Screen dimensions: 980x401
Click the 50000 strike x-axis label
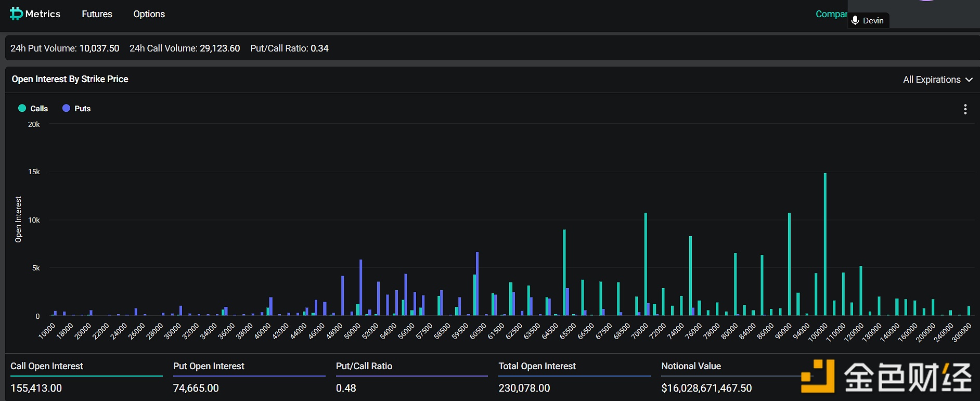[352, 331]
